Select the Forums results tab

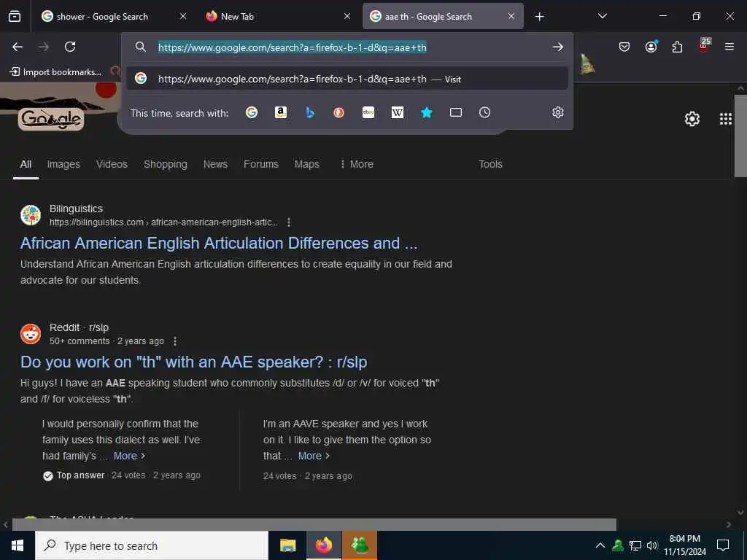tap(261, 164)
